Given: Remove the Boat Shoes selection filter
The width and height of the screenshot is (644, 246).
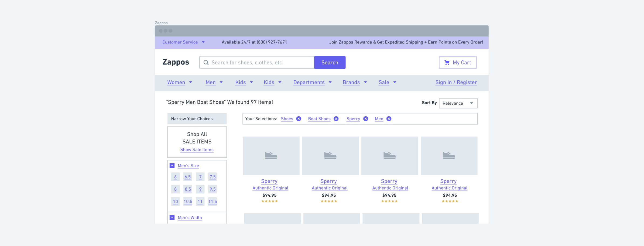Looking at the screenshot, I should 336,119.
